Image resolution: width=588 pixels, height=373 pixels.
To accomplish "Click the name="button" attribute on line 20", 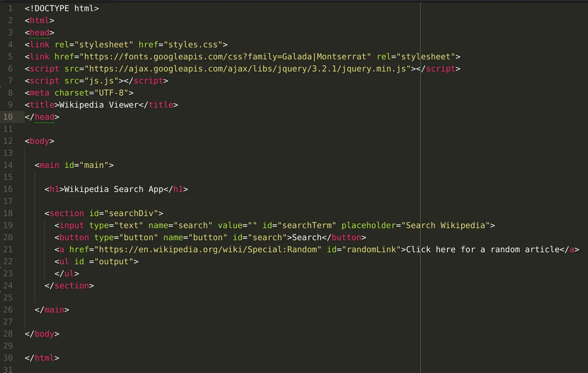I will point(195,237).
